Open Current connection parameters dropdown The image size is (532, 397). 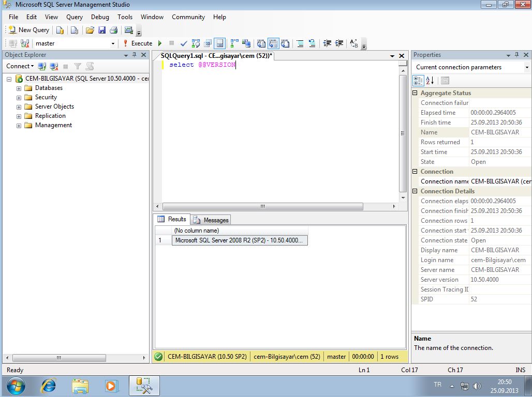coord(527,67)
